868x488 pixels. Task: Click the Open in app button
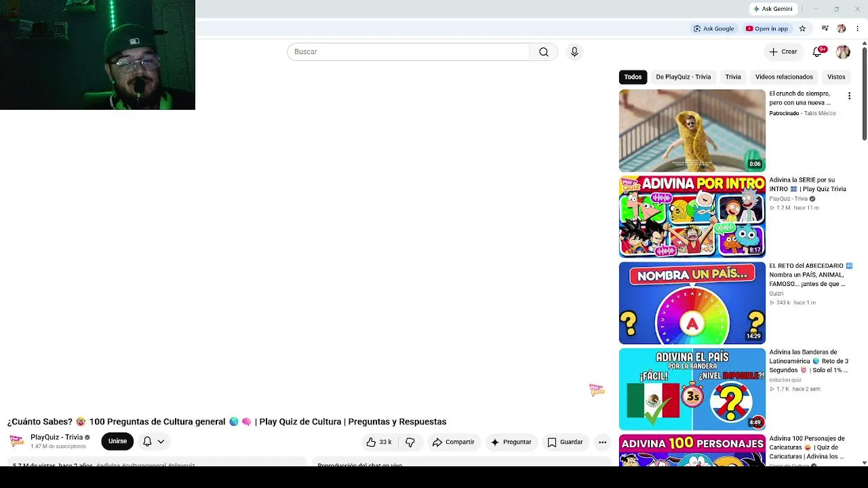(x=767, y=28)
